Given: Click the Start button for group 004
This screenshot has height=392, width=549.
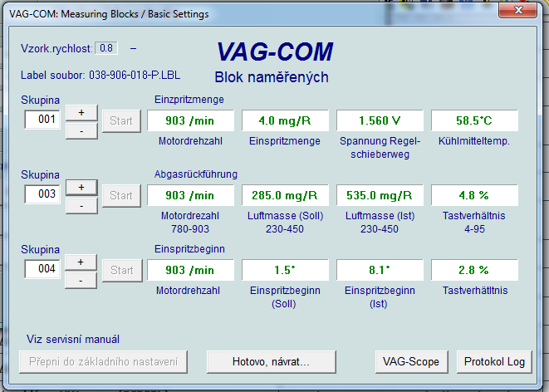Looking at the screenshot, I should pos(122,270).
